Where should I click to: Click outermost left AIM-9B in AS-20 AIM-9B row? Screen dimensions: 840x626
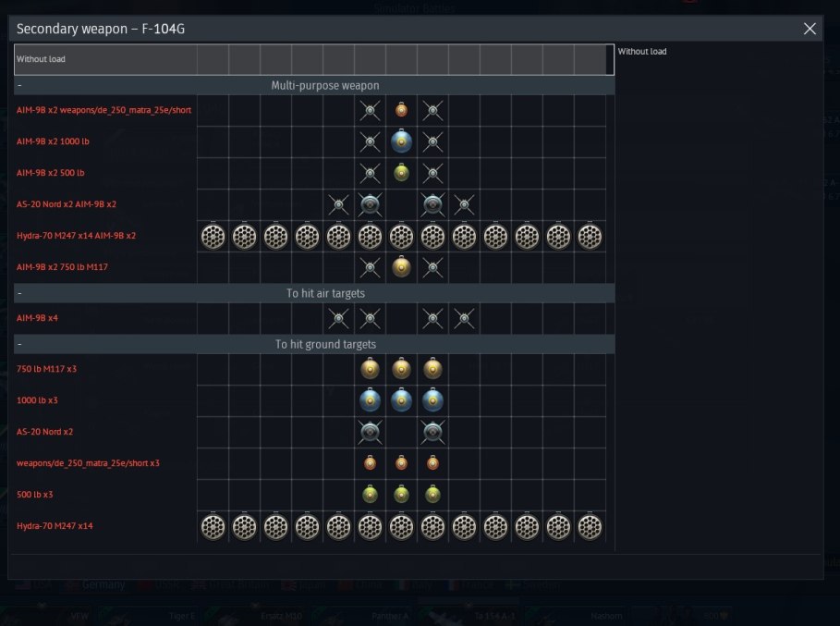coord(338,204)
